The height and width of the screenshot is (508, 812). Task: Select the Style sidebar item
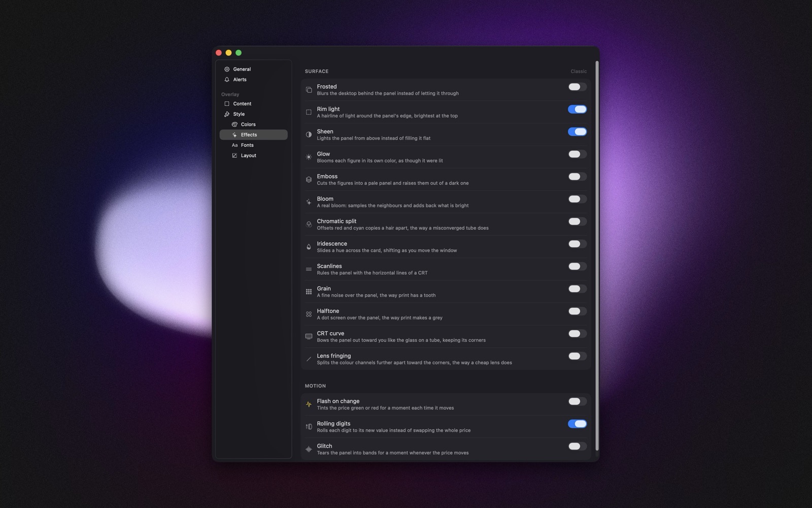[253, 114]
